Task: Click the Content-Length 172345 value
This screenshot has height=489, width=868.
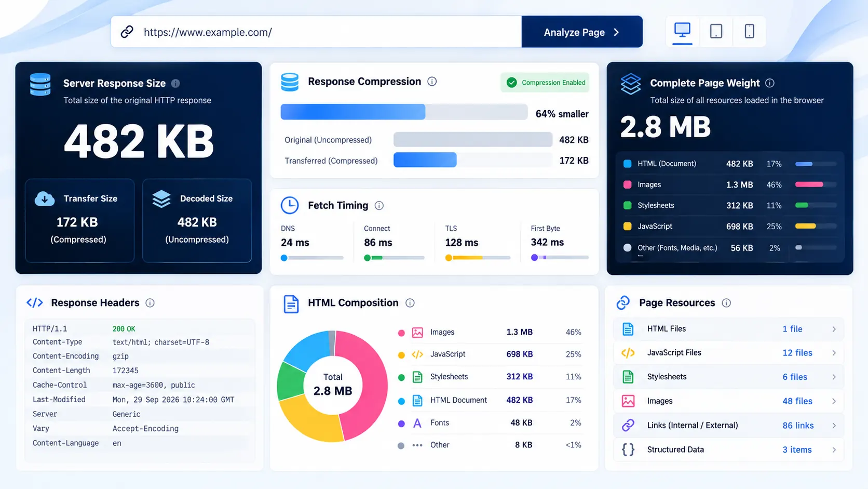Action: click(x=125, y=371)
